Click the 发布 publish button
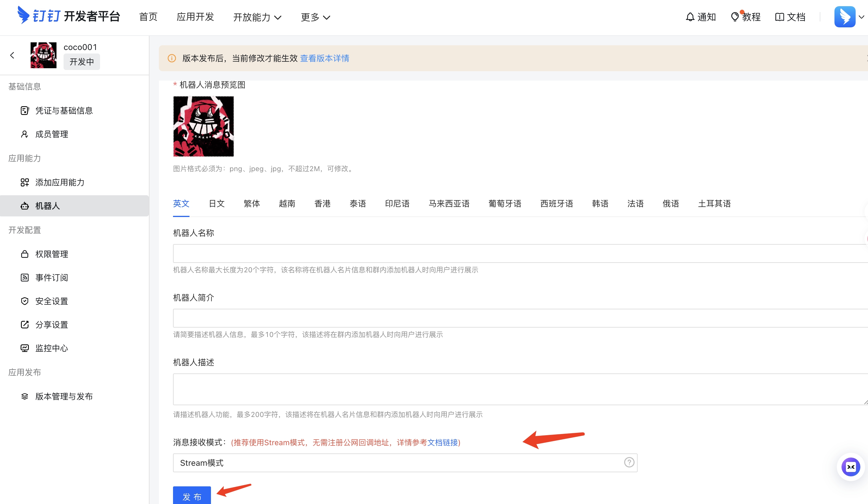868x504 pixels. pyautogui.click(x=192, y=496)
